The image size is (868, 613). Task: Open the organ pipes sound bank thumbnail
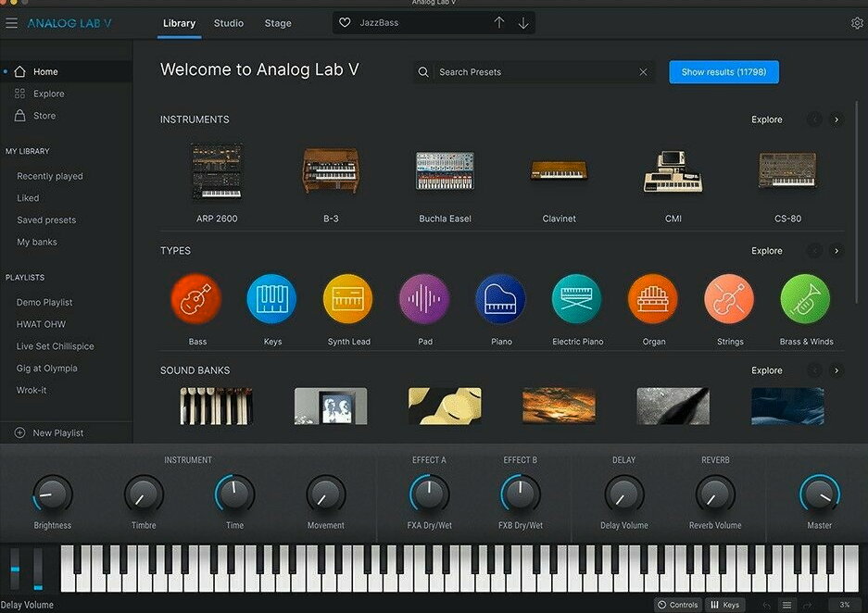(217, 407)
